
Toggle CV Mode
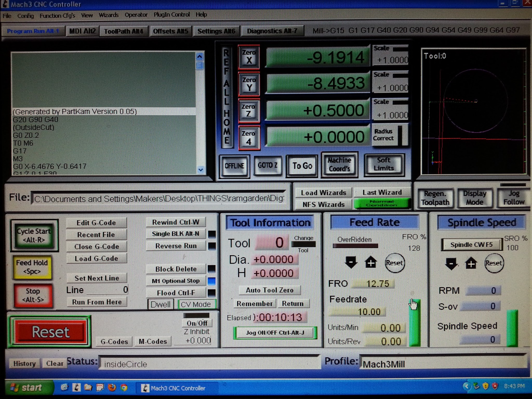[x=196, y=304]
